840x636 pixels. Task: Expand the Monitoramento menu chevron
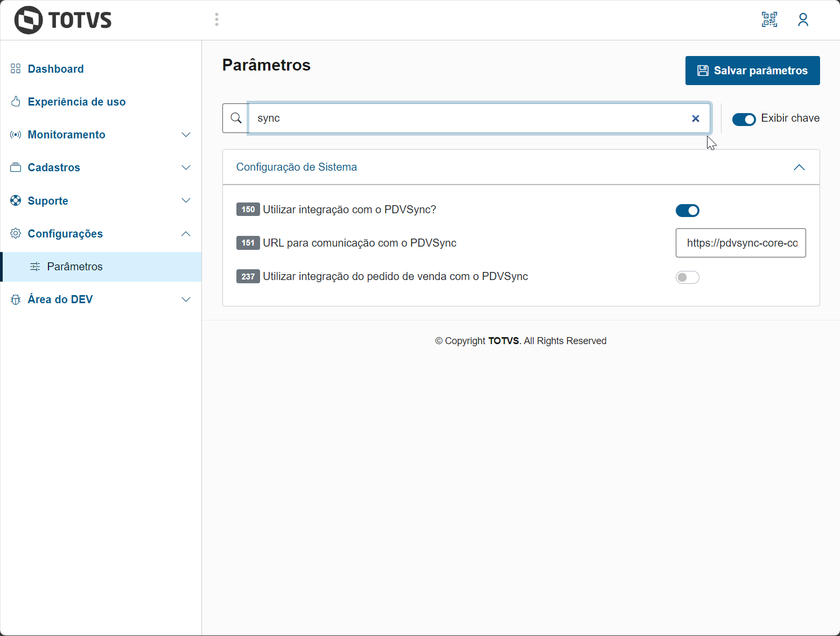coord(186,135)
